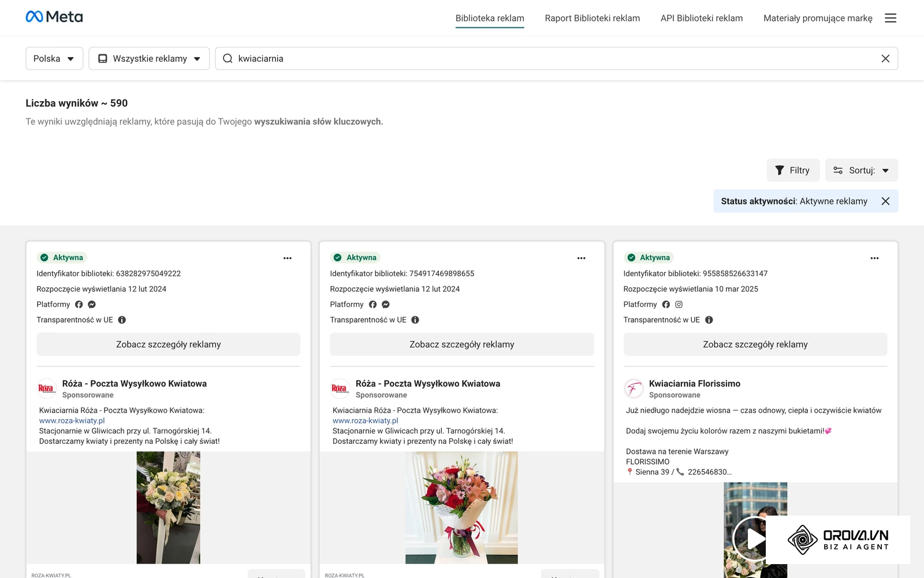Open Materiały promujące markę tab

pos(818,18)
